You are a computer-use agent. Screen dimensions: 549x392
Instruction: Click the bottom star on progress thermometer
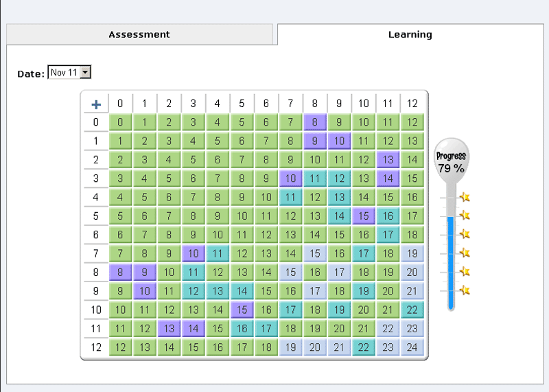pyautogui.click(x=465, y=290)
